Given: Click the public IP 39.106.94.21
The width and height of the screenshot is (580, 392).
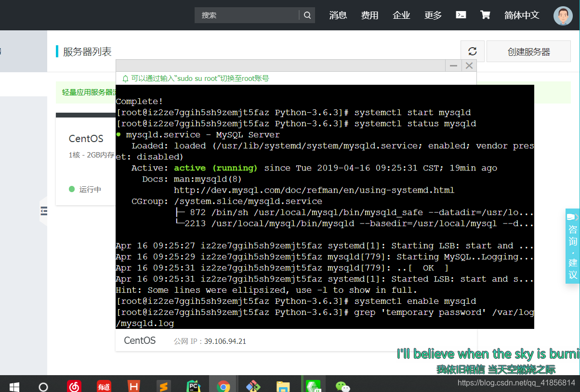Looking at the screenshot, I should (x=225, y=341).
